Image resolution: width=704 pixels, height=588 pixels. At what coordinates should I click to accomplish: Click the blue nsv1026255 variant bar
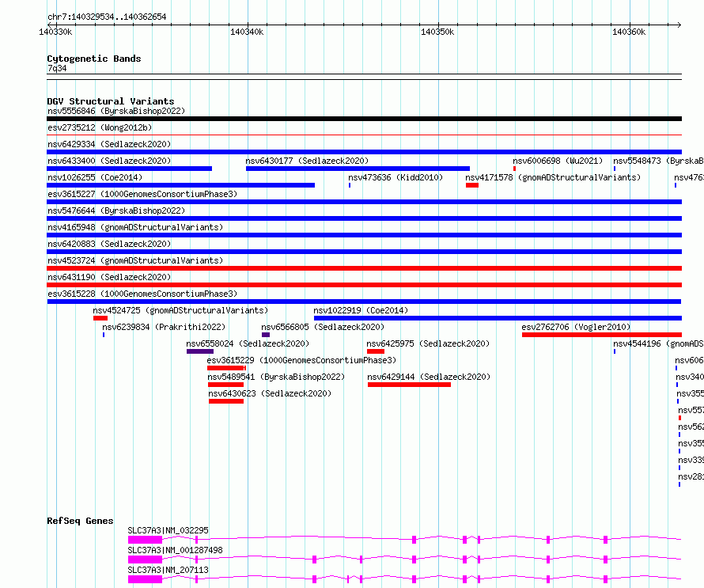pos(180,185)
